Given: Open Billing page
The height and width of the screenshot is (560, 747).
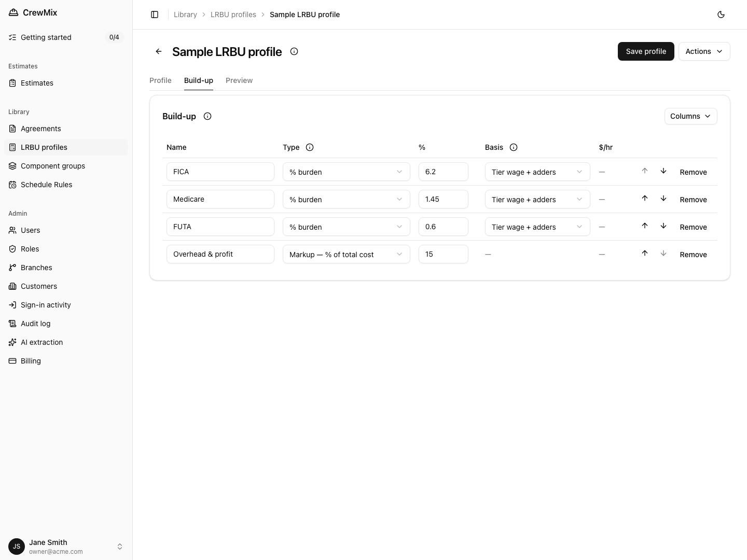Looking at the screenshot, I should 66,361.
